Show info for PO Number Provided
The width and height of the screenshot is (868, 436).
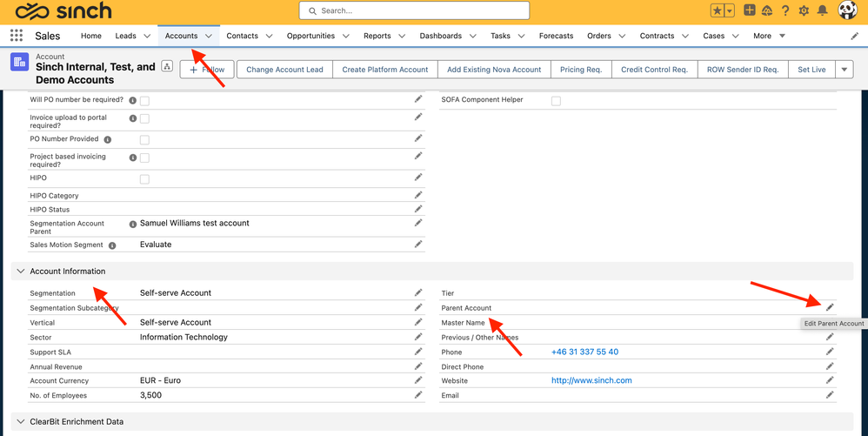(x=107, y=139)
